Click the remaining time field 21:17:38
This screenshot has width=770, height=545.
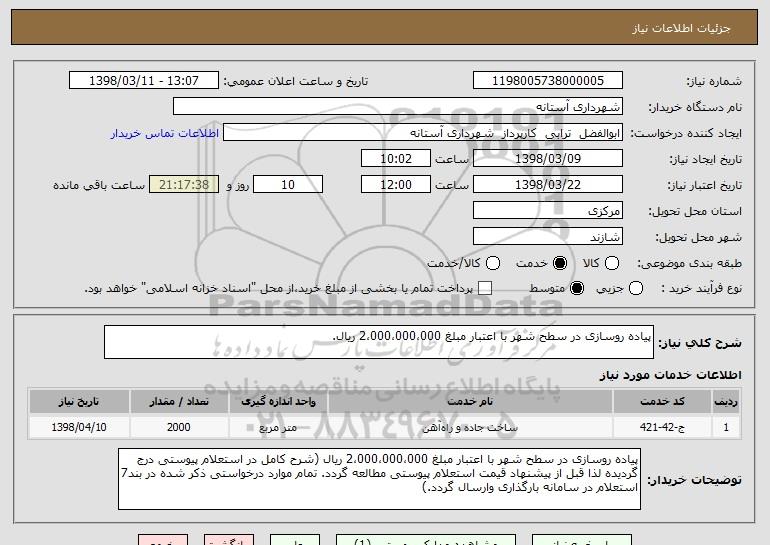click(x=184, y=185)
